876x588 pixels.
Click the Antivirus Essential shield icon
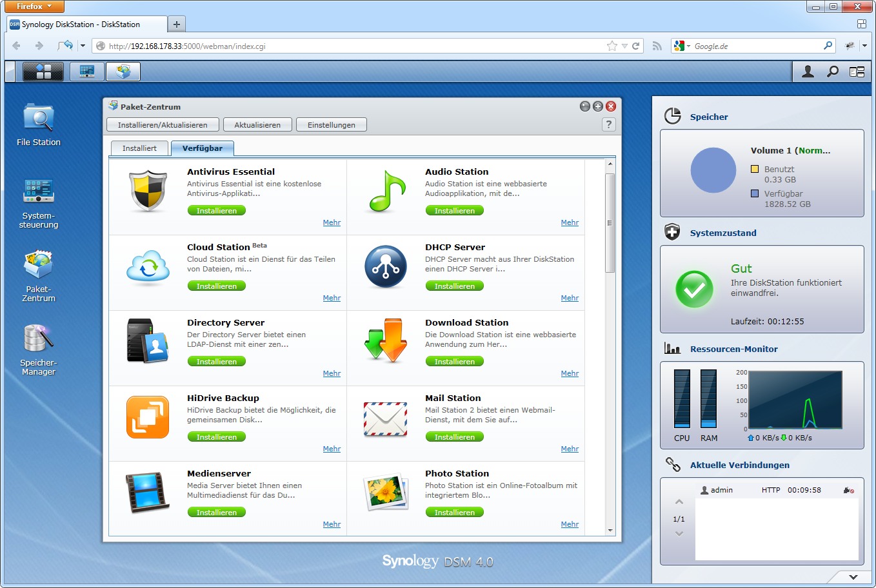click(148, 191)
